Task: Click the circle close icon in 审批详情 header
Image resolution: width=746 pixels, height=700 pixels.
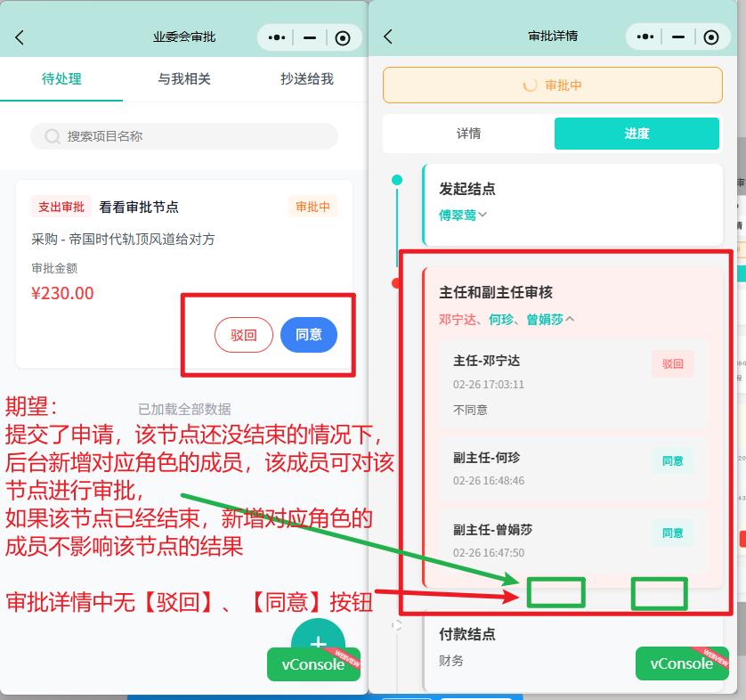Action: [x=710, y=37]
